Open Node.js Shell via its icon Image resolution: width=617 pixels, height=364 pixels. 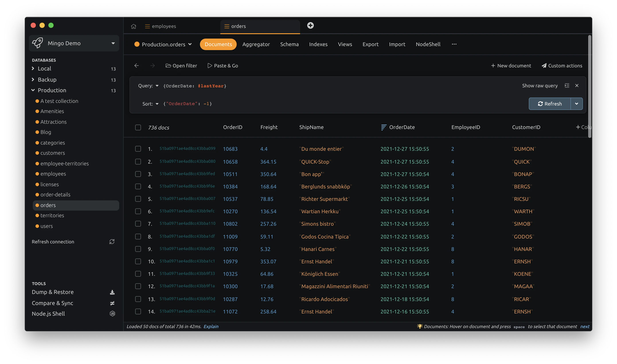coord(112,313)
